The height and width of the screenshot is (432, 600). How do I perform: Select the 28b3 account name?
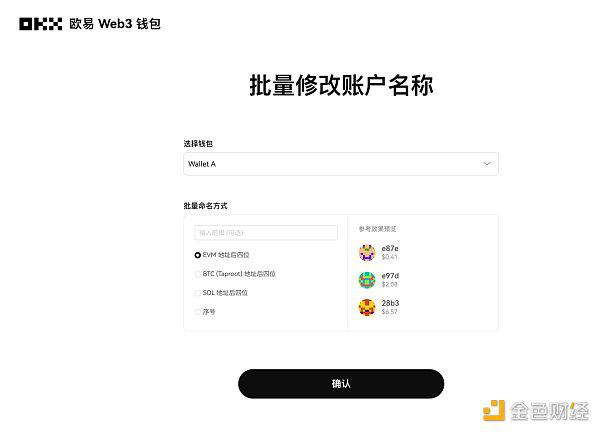tap(390, 303)
